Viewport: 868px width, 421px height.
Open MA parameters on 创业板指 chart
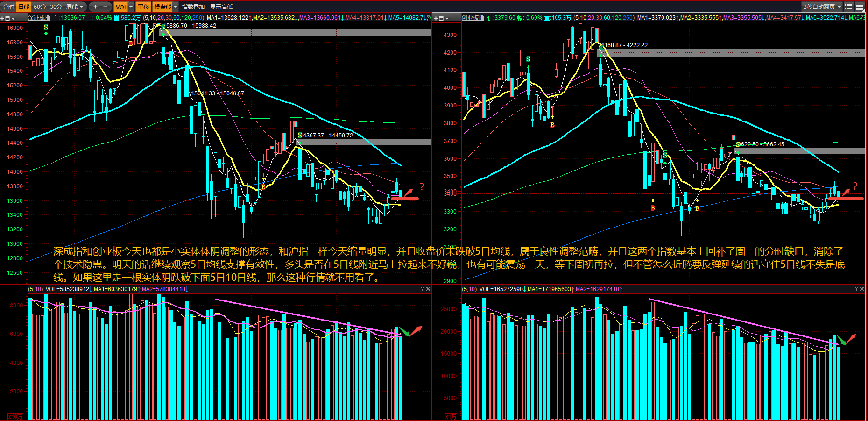[604, 18]
